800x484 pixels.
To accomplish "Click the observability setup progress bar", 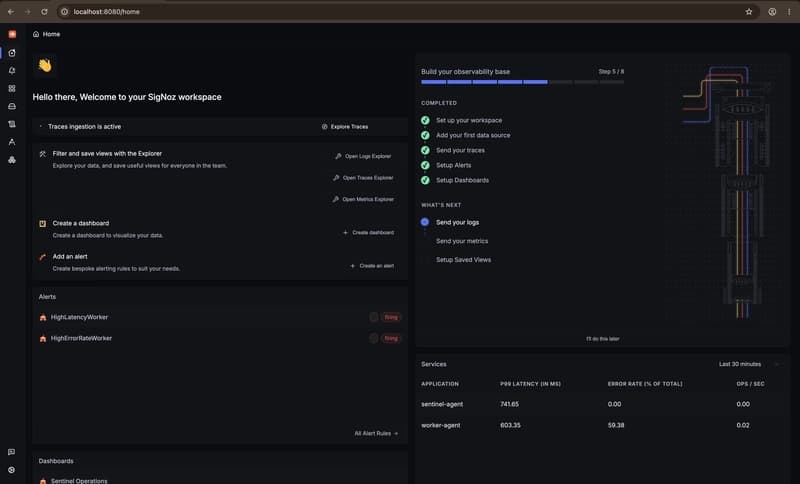I will (x=522, y=82).
